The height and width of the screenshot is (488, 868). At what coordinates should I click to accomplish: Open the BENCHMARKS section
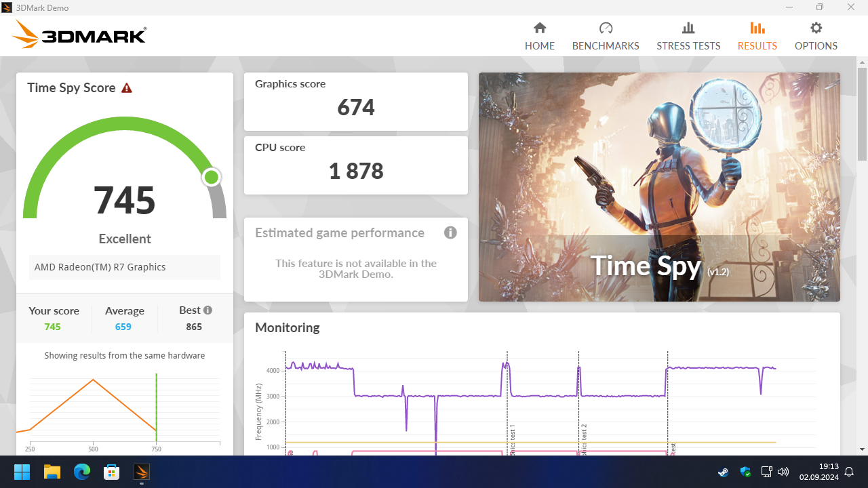[x=606, y=37]
